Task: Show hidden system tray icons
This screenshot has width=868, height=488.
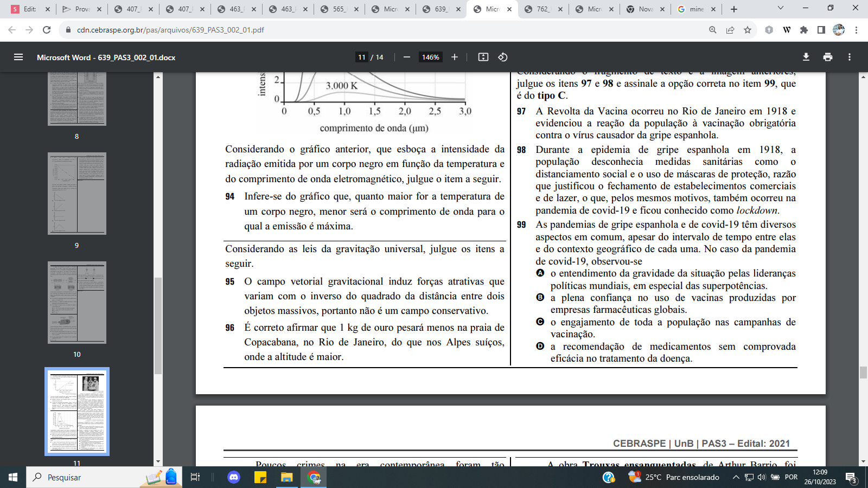Action: [x=736, y=477]
